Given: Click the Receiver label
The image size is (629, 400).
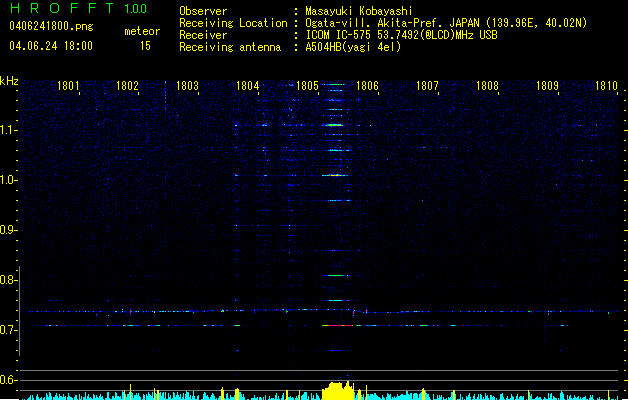Looking at the screenshot, I should click(203, 35).
